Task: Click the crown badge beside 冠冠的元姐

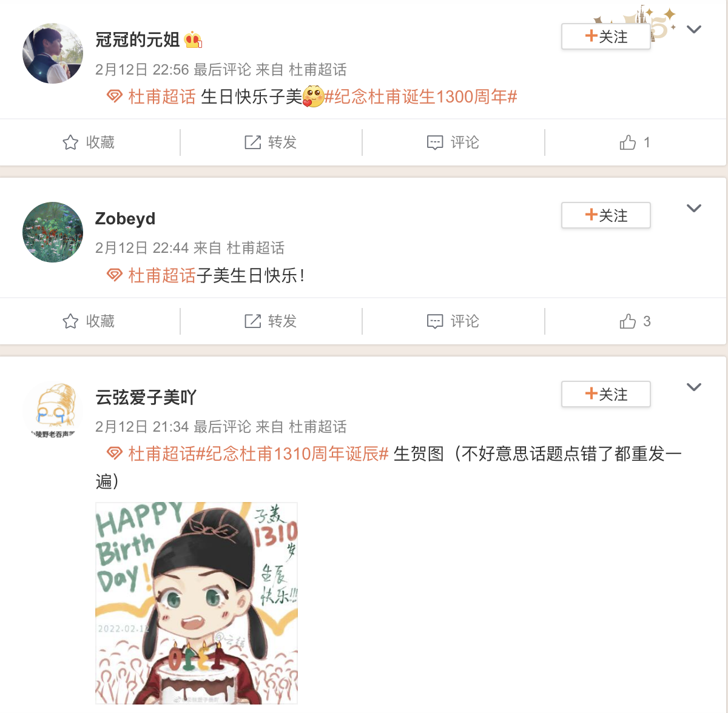Action: [x=193, y=40]
